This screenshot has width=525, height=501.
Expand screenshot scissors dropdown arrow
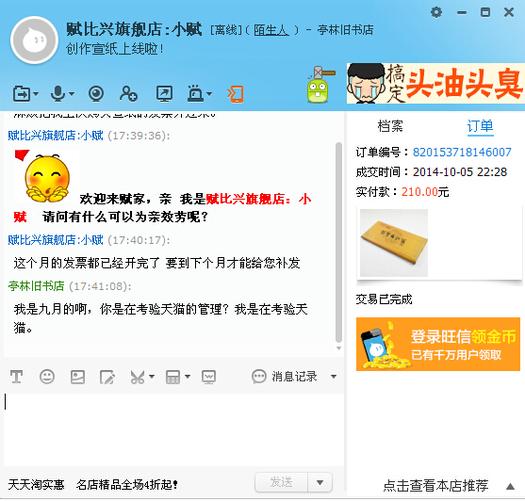coord(151,376)
